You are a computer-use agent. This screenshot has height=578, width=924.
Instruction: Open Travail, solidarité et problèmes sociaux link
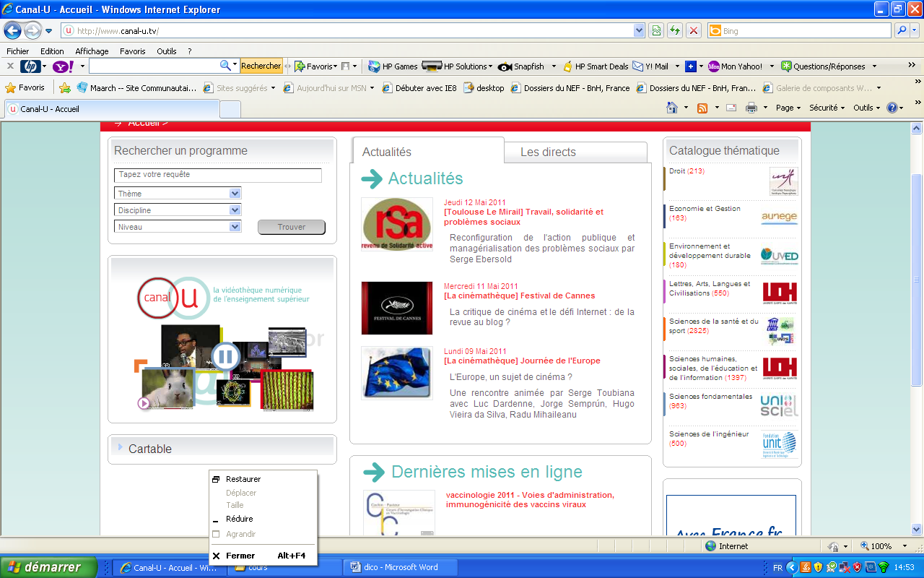click(523, 217)
